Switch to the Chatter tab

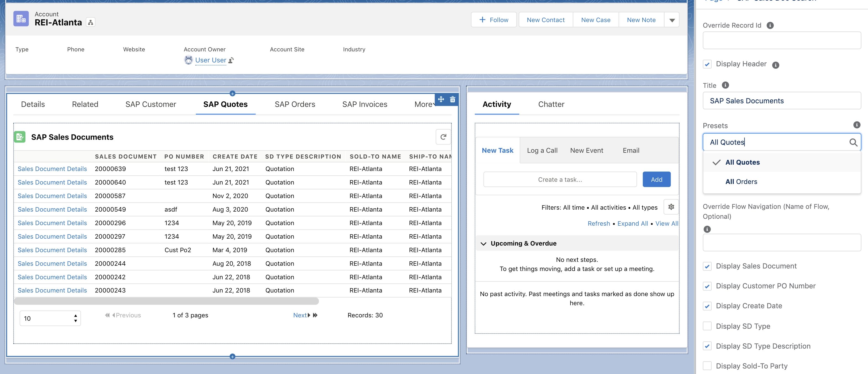tap(551, 104)
